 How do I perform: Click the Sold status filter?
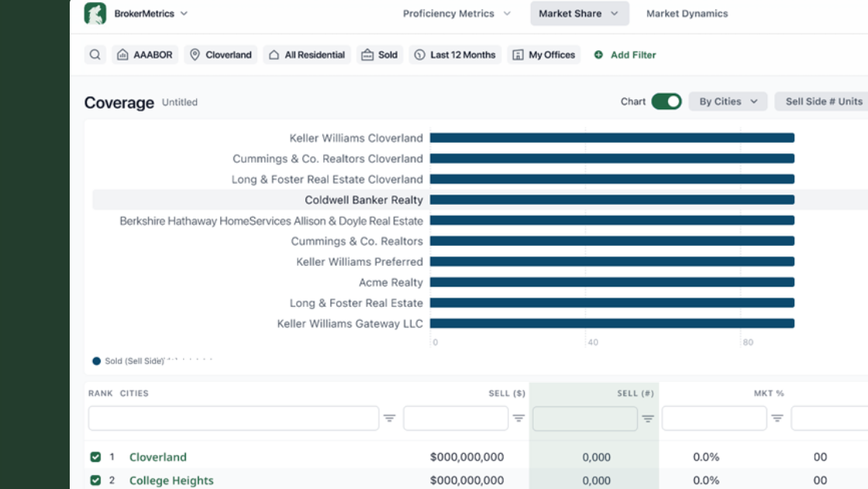coord(380,55)
